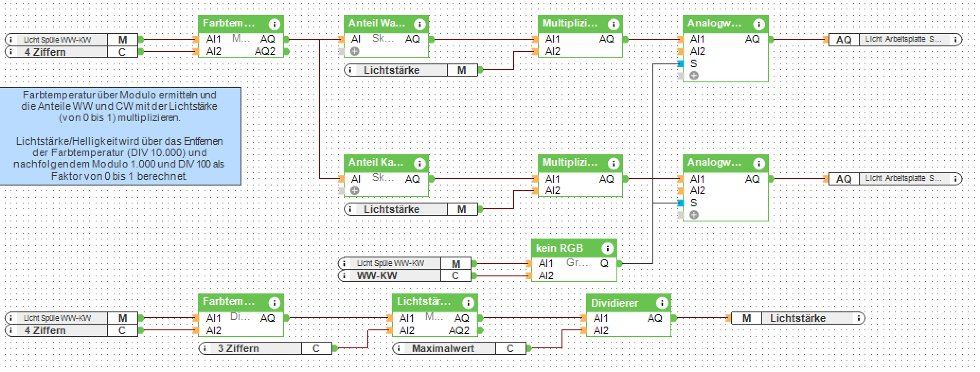Click AQ2 output pin of Lichtstär... block

[x=480, y=330]
